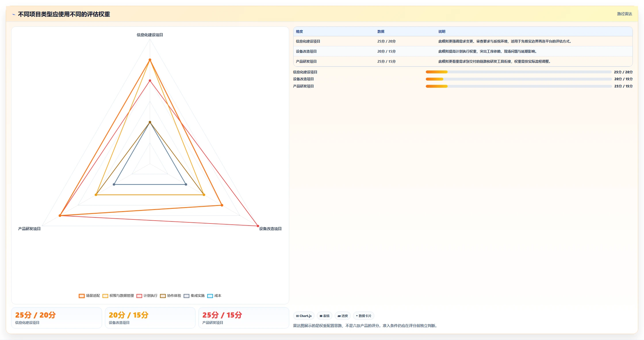Click the 设备改造项目 radar axis label
Screen dimensions: 644x340
pos(270,229)
